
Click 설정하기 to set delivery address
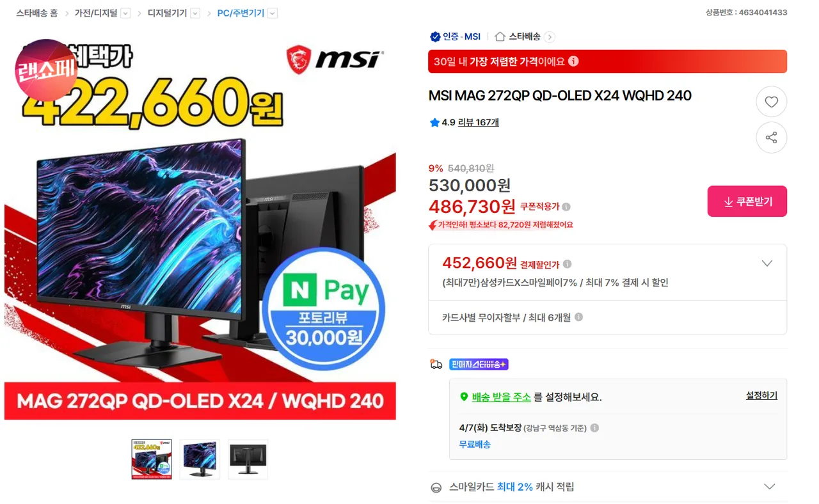[761, 396]
